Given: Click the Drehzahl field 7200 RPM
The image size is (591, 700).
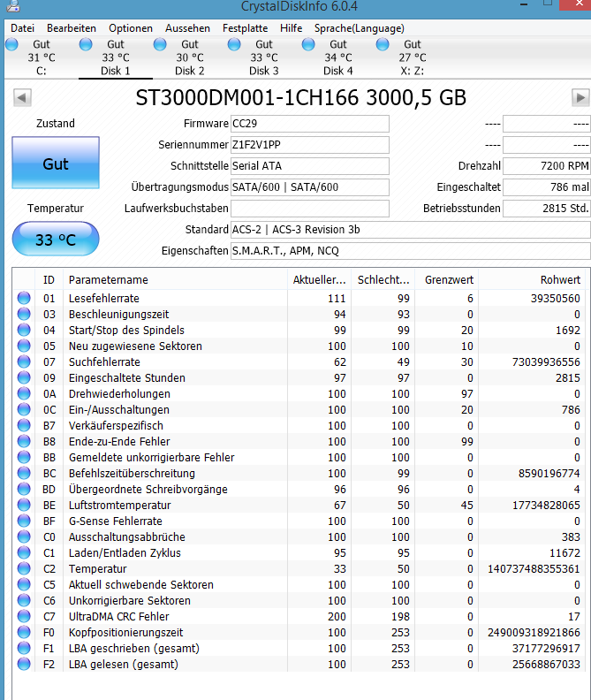Looking at the screenshot, I should pos(547,166).
